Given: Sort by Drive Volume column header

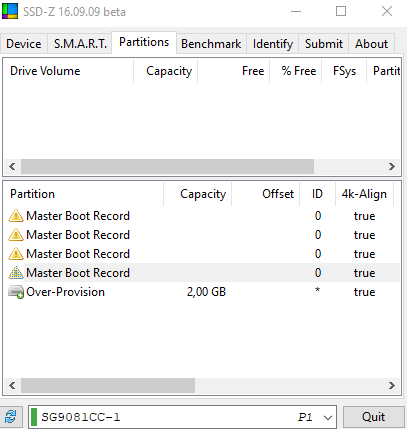Looking at the screenshot, I should (x=68, y=71).
